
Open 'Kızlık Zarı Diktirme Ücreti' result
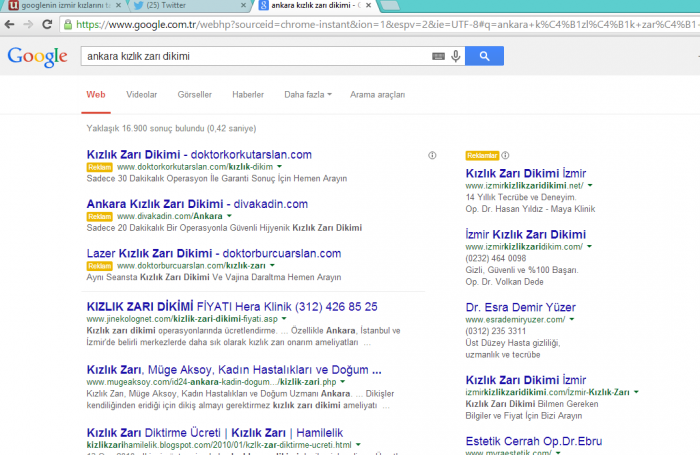click(215, 433)
